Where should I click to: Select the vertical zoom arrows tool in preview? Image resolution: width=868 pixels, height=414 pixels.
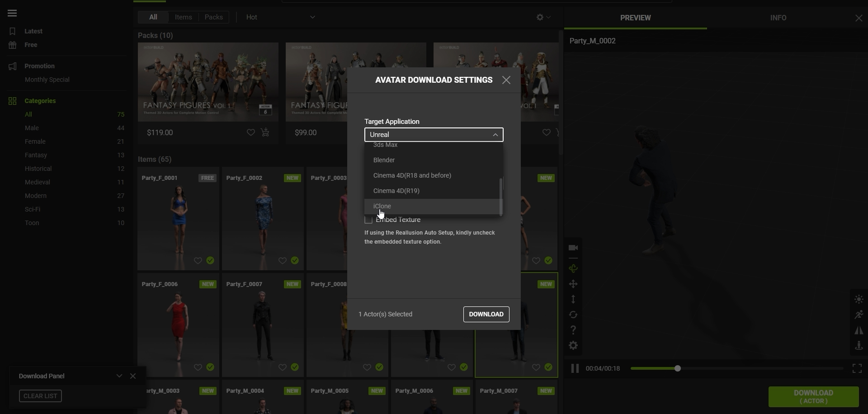click(x=573, y=299)
